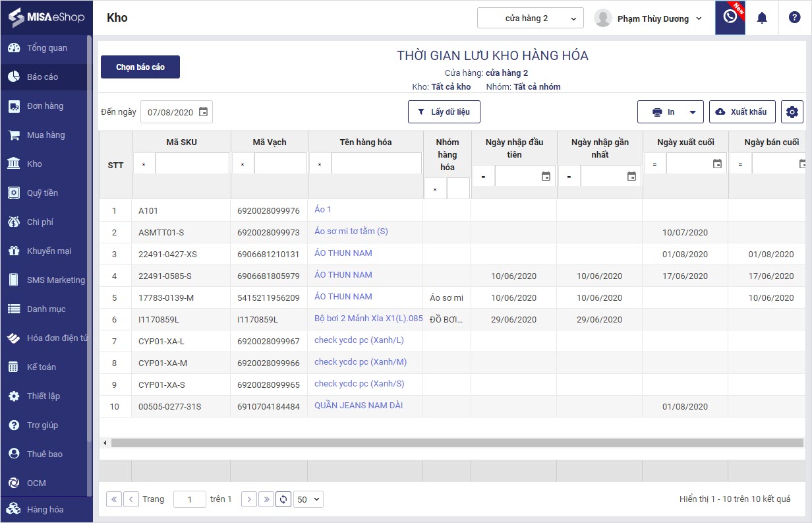Open Báo cáo in the sidebar
This screenshot has width=812, height=523.
click(x=43, y=77)
